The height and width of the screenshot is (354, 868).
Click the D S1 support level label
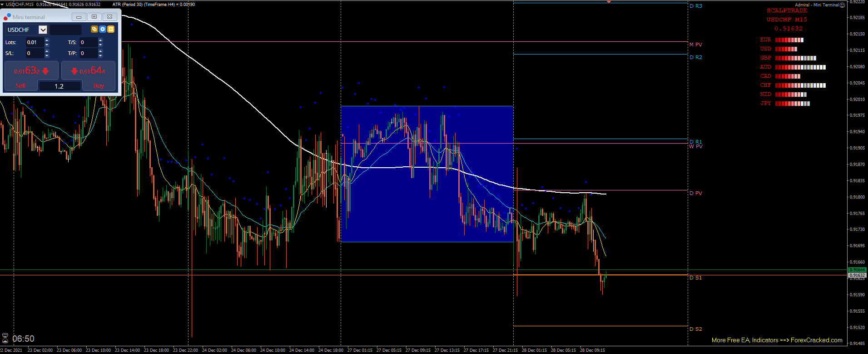(x=695, y=278)
